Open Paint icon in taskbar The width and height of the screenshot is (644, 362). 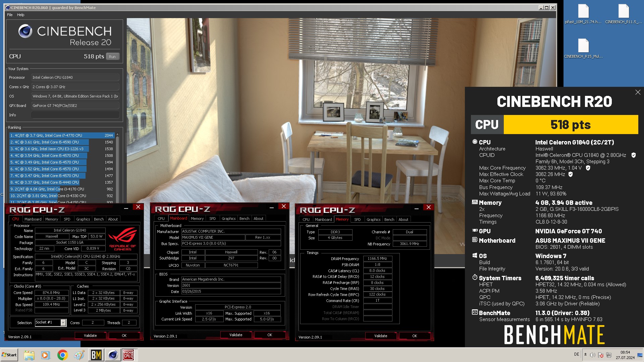[79, 355]
